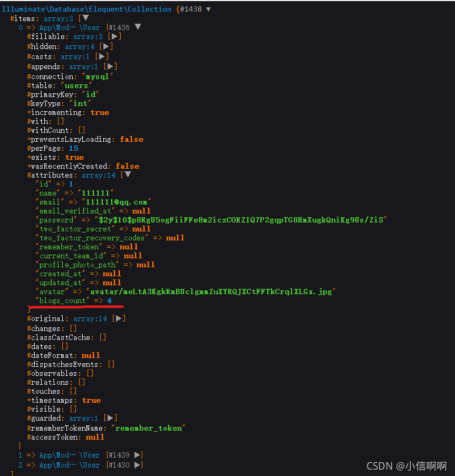
Task: Collapse the #items array:3 list
Action: coord(86,18)
